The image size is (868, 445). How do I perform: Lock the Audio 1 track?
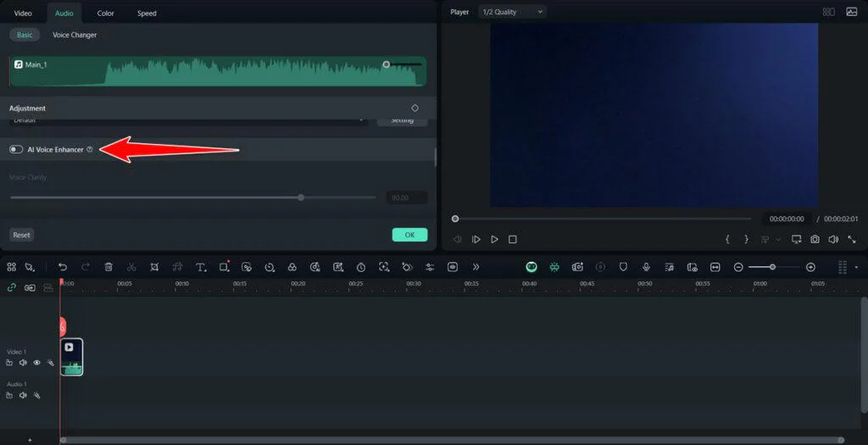[9, 395]
